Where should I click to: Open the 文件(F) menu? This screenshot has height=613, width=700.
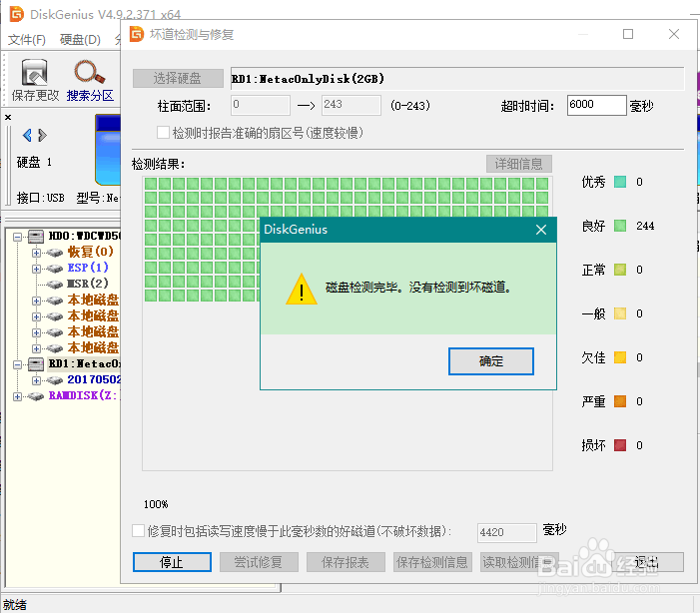pos(27,39)
